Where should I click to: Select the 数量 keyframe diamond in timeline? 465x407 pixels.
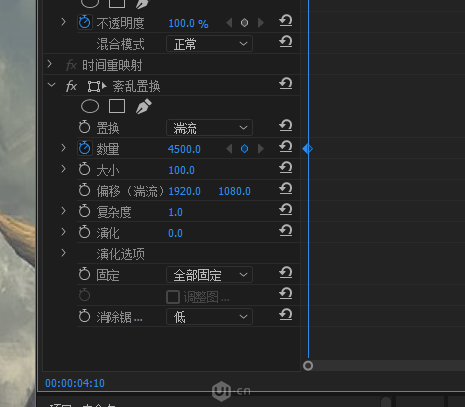307,149
